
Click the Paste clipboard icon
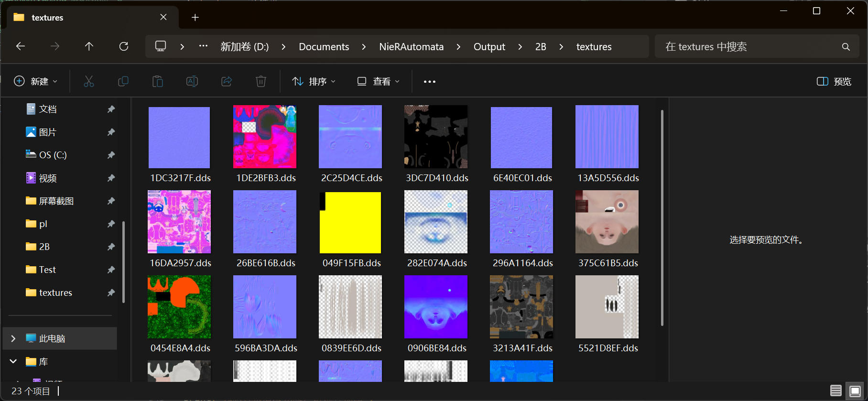pos(158,82)
